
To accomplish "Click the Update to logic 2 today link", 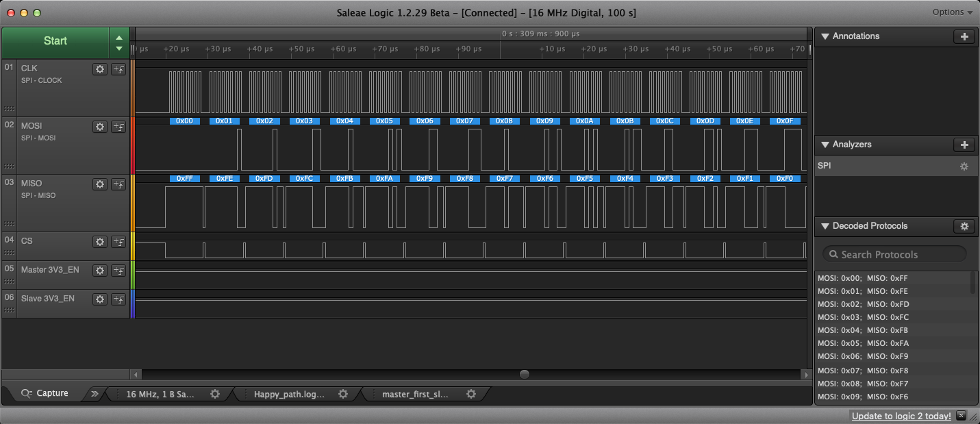I will [x=901, y=416].
